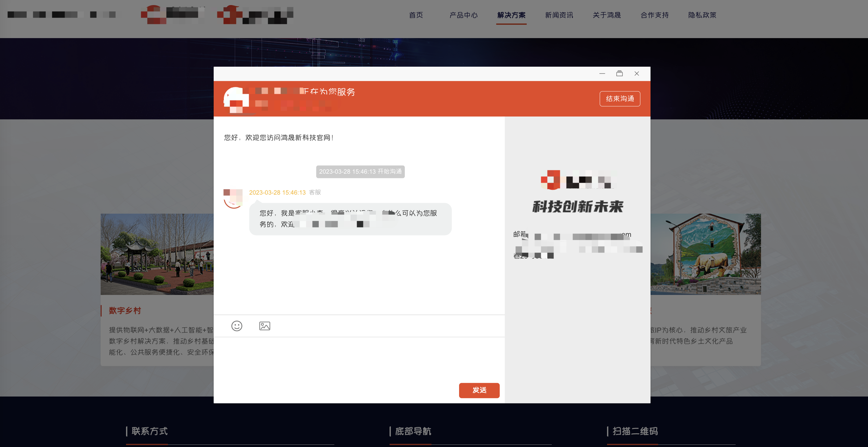The width and height of the screenshot is (868, 447).
Task: Send the message with 发送
Action: click(x=479, y=390)
